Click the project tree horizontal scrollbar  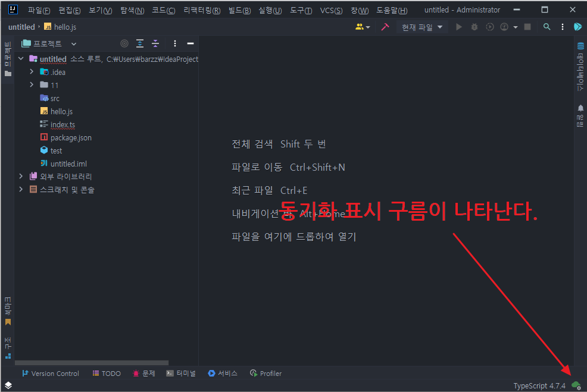click(x=92, y=363)
